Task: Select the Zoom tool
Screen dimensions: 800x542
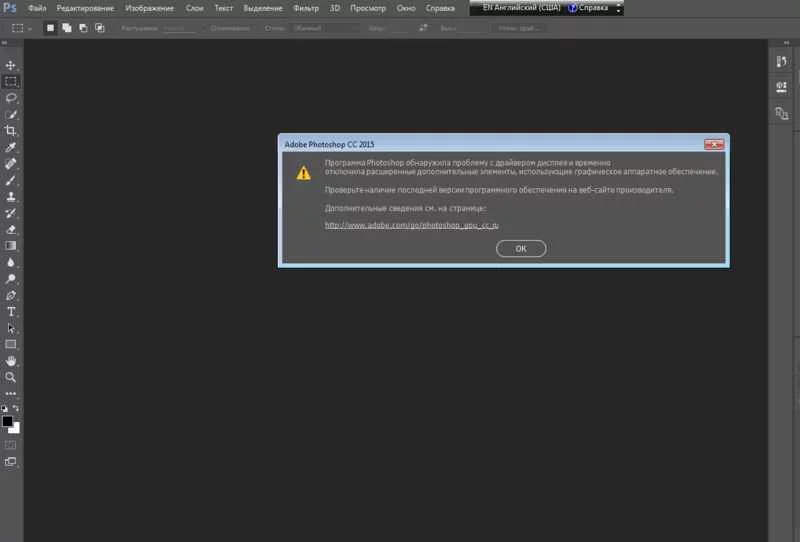Action: [11, 377]
